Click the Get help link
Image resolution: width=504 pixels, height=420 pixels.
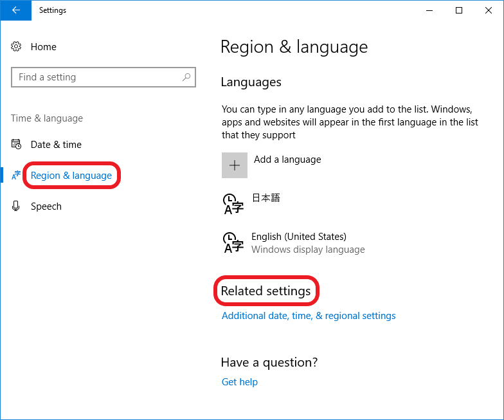pyautogui.click(x=239, y=382)
